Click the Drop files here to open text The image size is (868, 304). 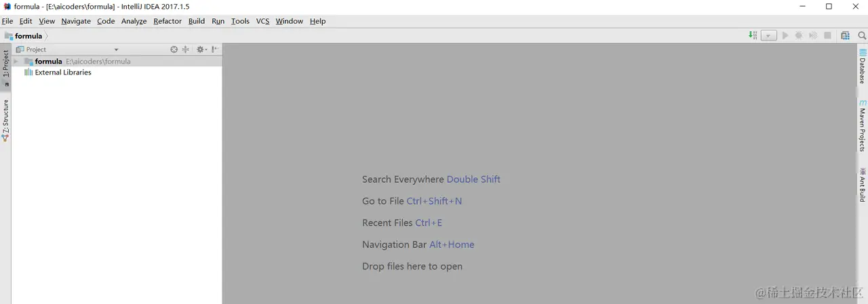[412, 266]
